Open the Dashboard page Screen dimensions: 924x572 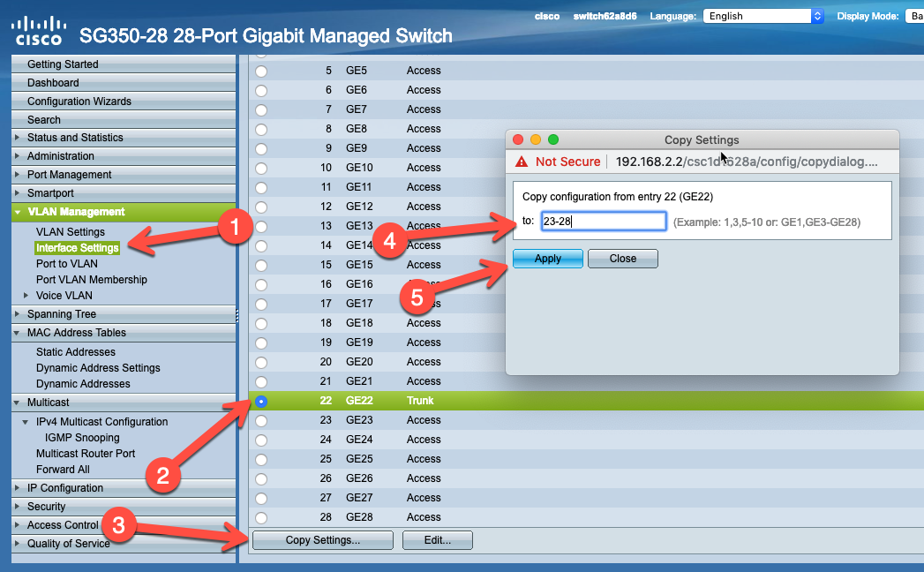pos(53,83)
